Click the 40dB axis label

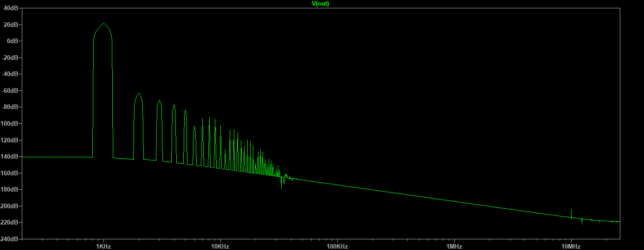click(x=11, y=8)
